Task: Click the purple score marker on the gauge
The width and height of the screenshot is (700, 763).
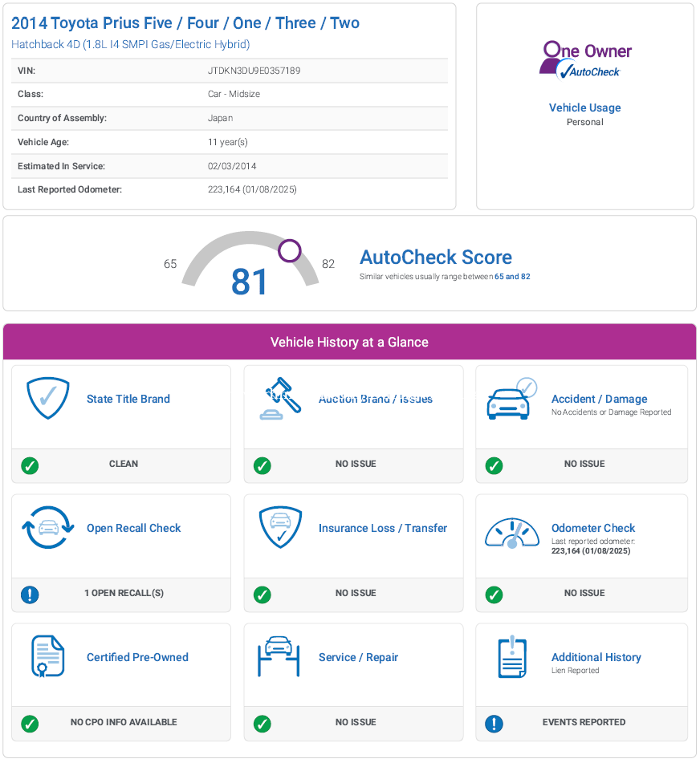Action: pyautogui.click(x=290, y=250)
